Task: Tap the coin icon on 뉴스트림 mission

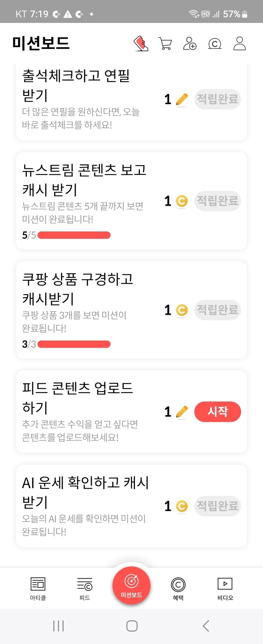Action: (182, 201)
